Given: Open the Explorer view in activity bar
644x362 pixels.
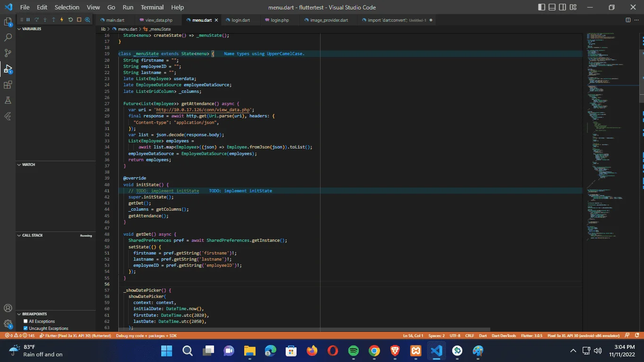Looking at the screenshot, I should point(8,22).
